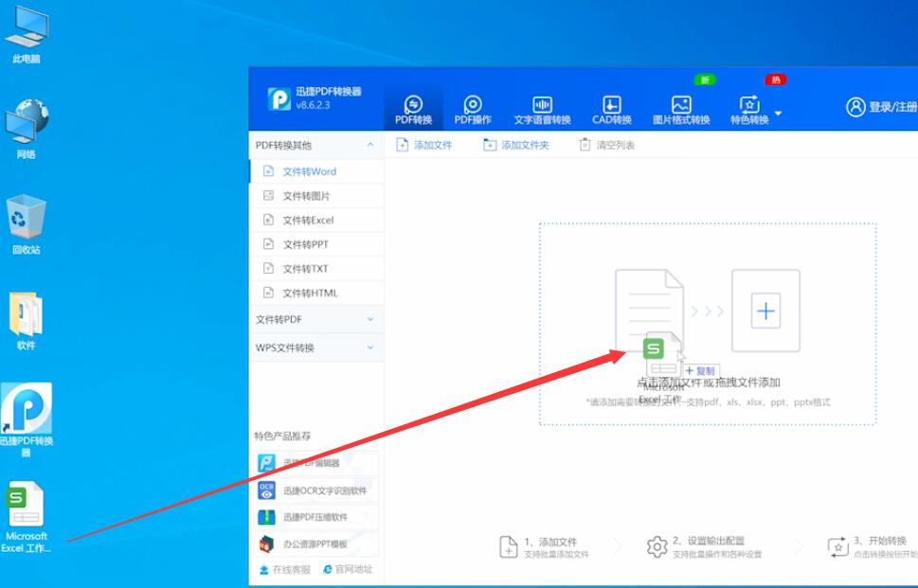Select 文件转Excel in the sidebar

pos(316,220)
